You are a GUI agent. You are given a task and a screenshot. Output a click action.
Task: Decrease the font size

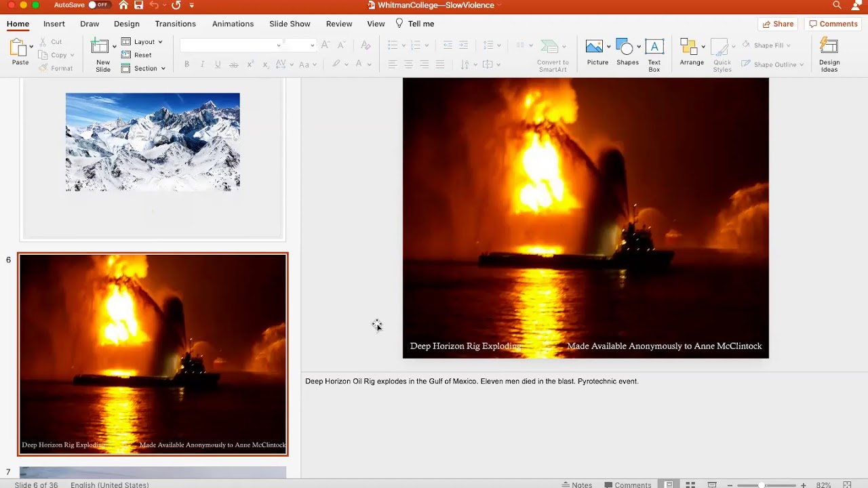tap(341, 45)
